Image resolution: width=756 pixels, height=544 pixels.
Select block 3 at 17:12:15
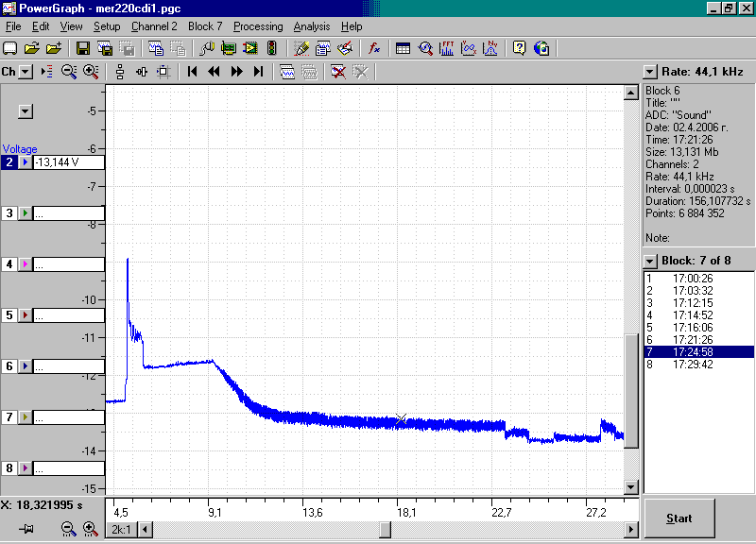(698, 303)
